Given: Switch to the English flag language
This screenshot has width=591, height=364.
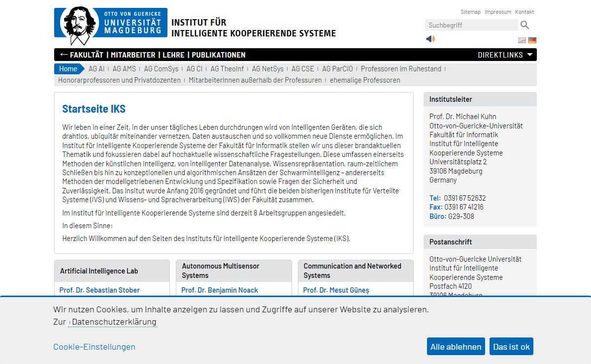Looking at the screenshot, I should [522, 40].
